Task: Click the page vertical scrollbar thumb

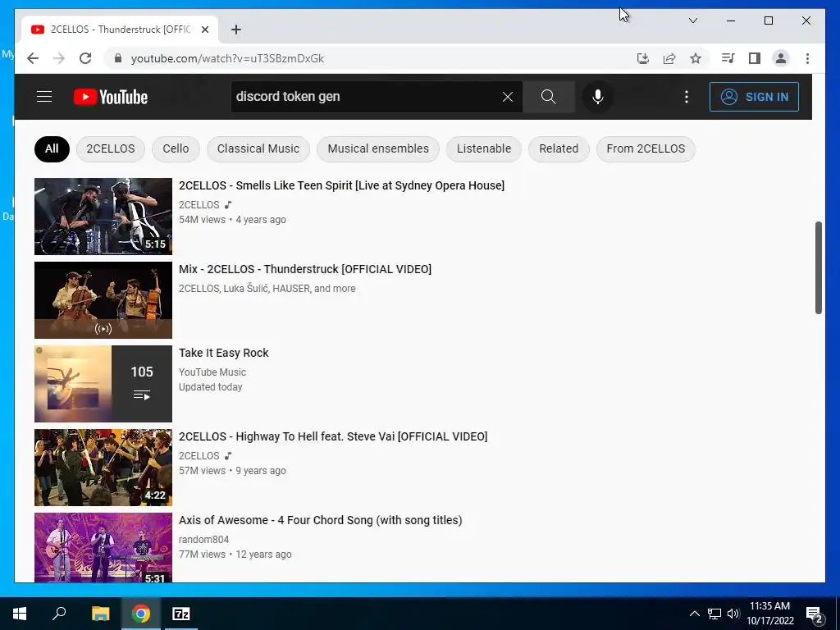Action: tap(818, 267)
